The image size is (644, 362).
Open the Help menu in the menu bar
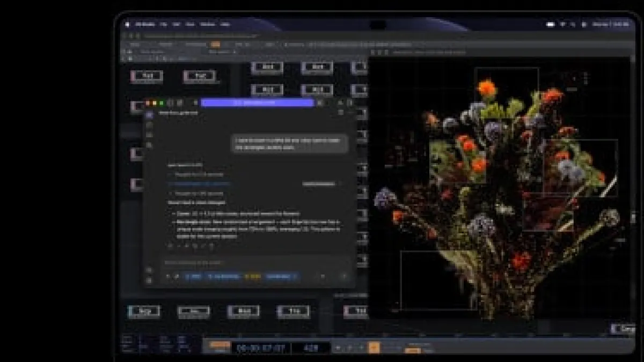coord(225,24)
